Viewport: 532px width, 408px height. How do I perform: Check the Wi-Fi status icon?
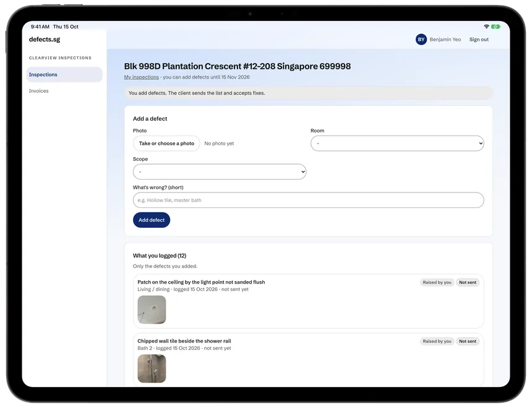pos(486,27)
